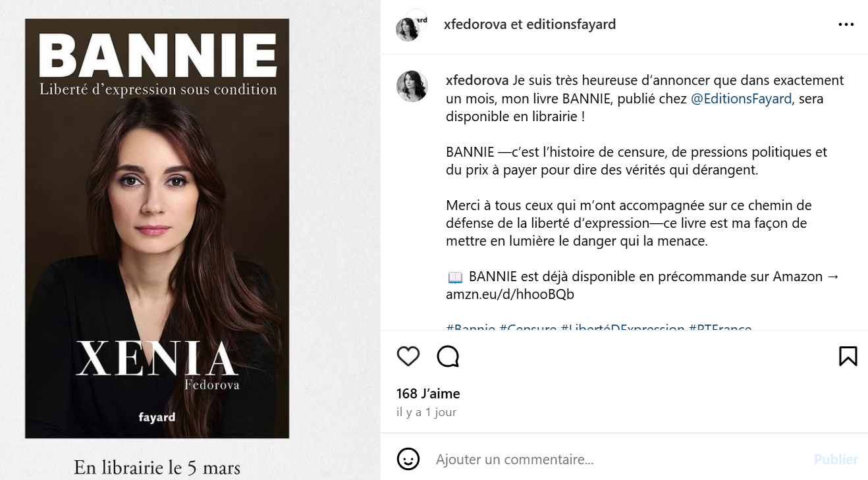
Task: Click the bold xfedorova username in the caption
Action: (x=477, y=80)
